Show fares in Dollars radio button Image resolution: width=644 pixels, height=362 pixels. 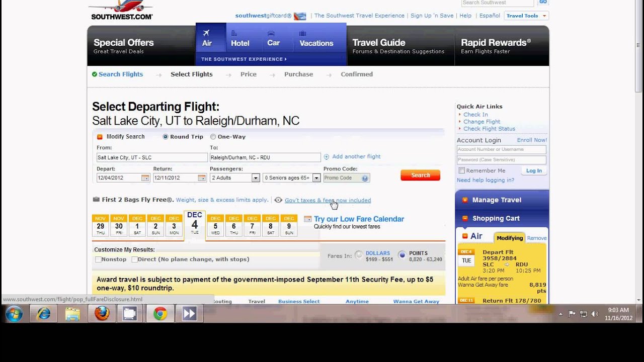point(359,255)
